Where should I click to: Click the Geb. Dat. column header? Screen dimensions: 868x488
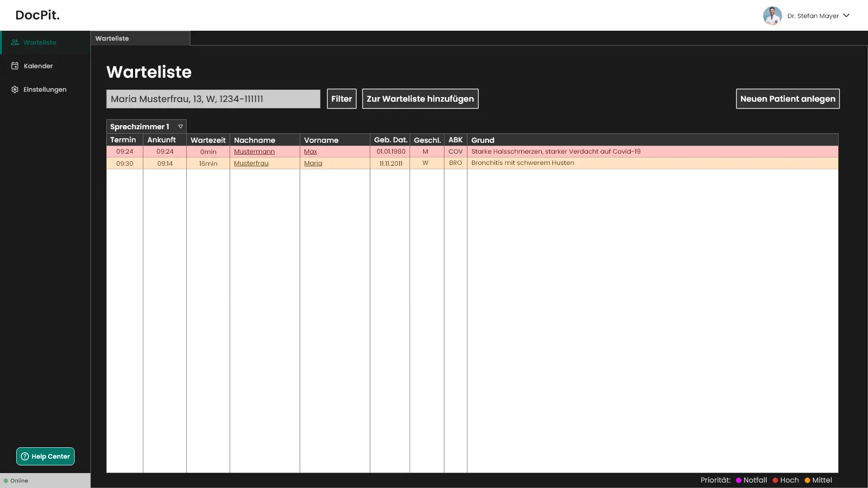[x=391, y=140]
